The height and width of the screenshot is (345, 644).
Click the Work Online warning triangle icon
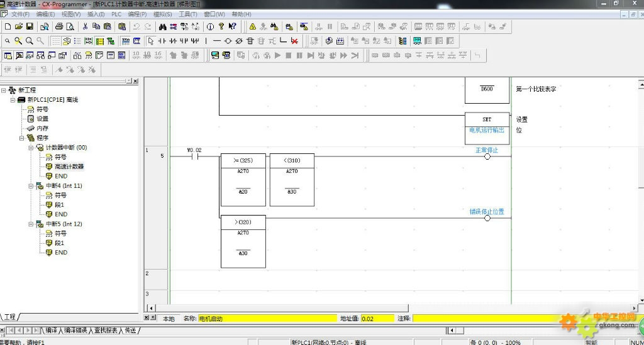click(x=253, y=26)
